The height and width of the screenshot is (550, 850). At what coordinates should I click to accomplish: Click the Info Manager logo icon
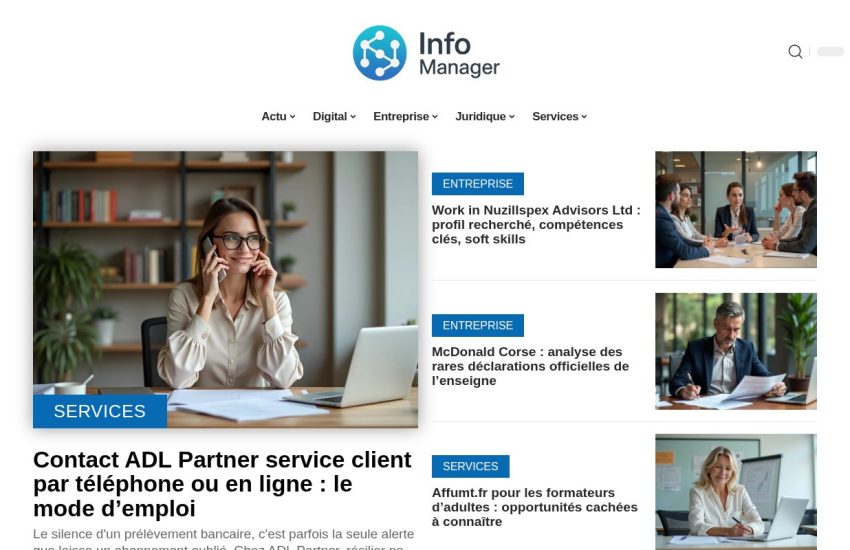(379, 53)
